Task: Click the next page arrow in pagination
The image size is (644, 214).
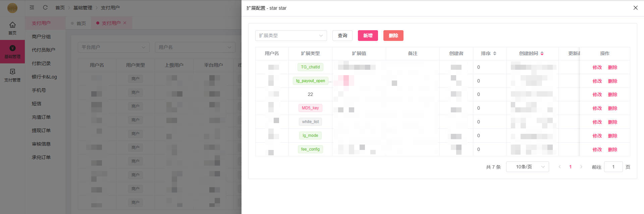Action: (x=581, y=167)
